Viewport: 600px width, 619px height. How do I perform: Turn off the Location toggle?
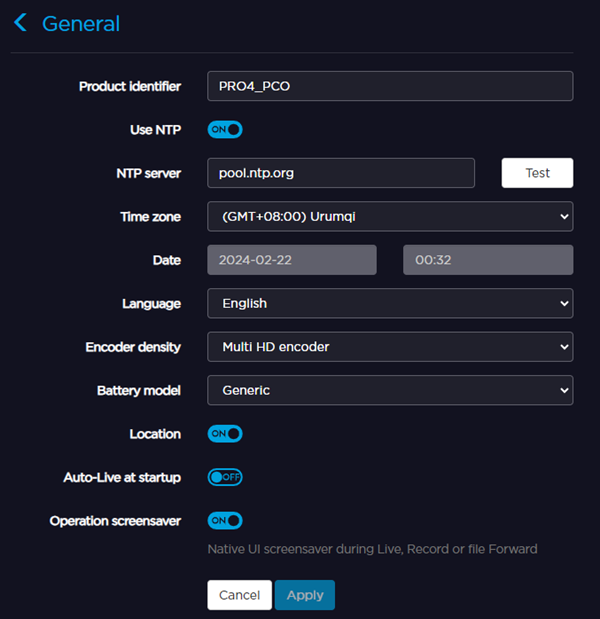click(225, 434)
